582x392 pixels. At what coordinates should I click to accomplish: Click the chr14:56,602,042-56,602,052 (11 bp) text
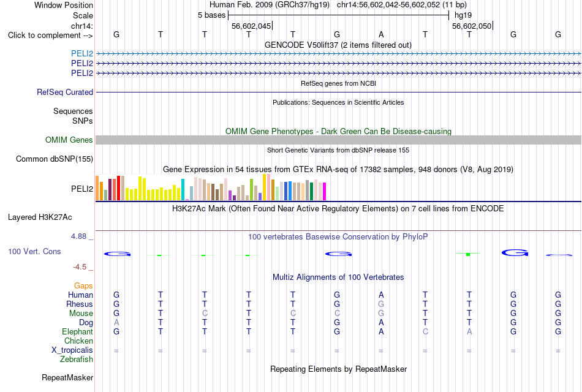click(x=402, y=5)
